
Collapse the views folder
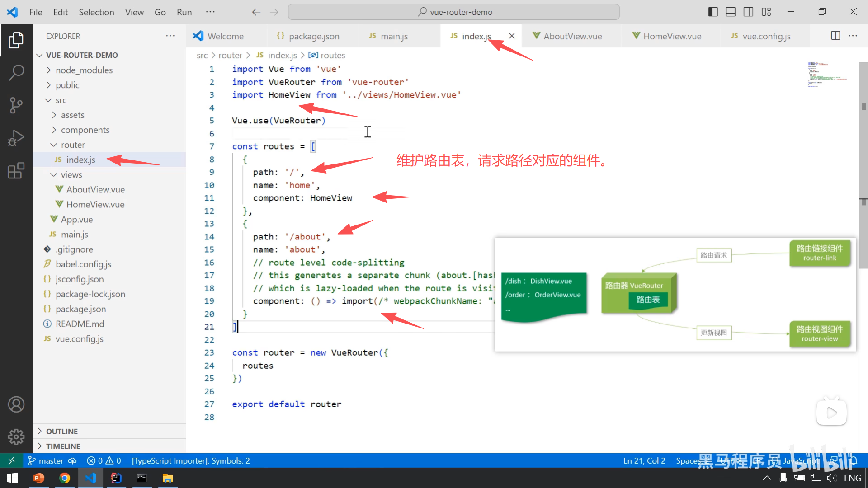click(71, 174)
